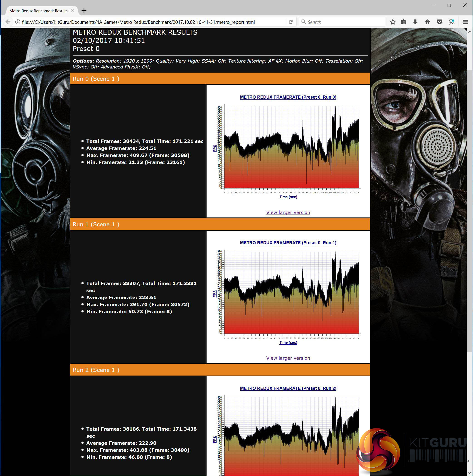This screenshot has height=476, width=473.
Task: Click the reload page icon
Action: point(291,22)
